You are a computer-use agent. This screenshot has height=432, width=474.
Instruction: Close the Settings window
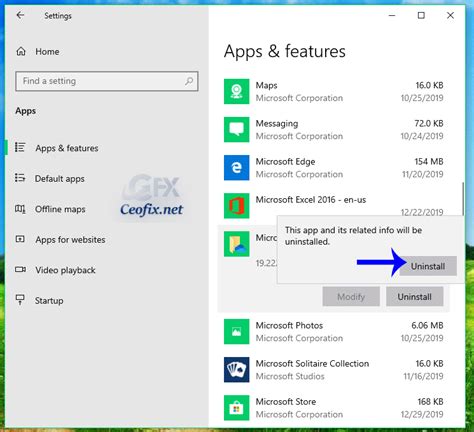450,15
